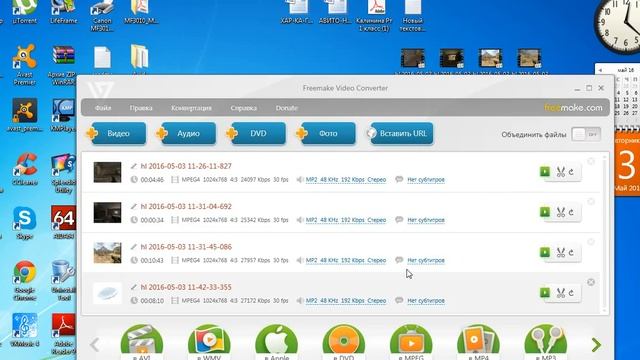The height and width of the screenshot is (360, 640).
Task: Open Google Chrome desktop shortcut
Action: (x=24, y=280)
